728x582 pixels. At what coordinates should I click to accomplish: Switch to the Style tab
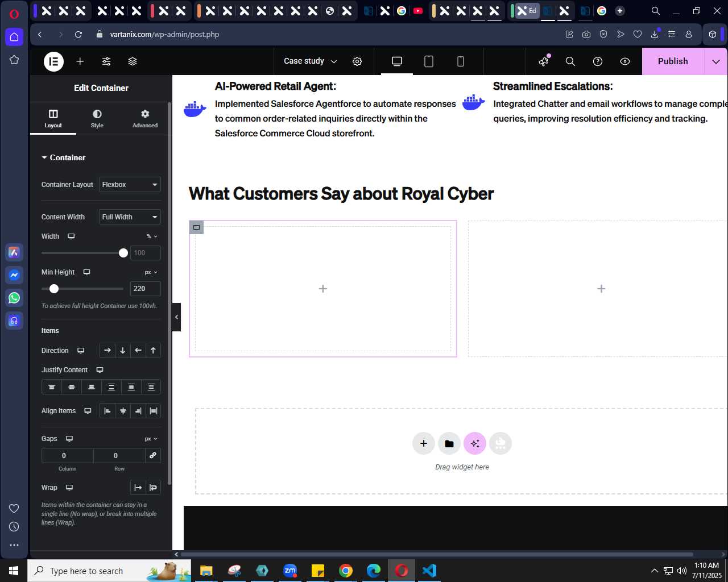(97, 118)
